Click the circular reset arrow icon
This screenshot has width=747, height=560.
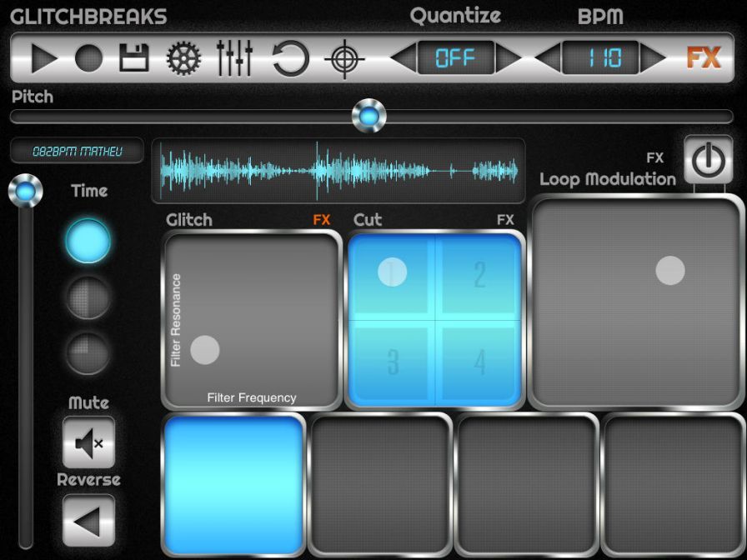click(x=290, y=59)
